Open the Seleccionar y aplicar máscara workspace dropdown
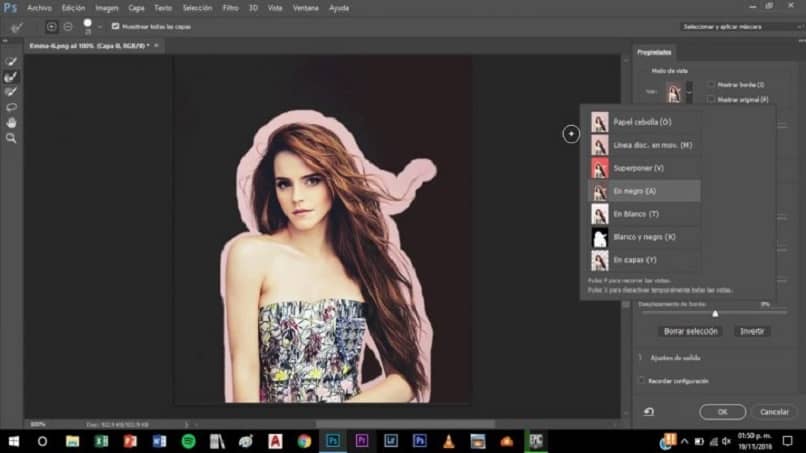Image resolution: width=806 pixels, height=453 pixels. coord(739,26)
